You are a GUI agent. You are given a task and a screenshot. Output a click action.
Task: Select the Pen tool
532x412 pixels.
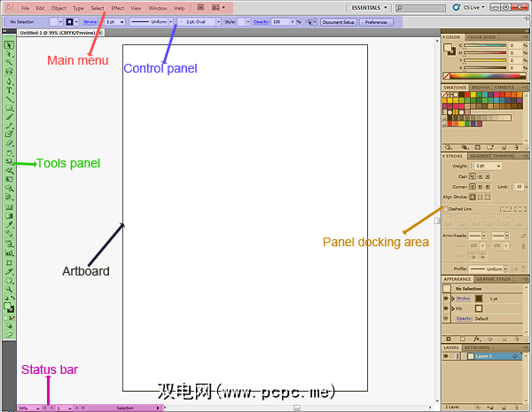pos(9,82)
